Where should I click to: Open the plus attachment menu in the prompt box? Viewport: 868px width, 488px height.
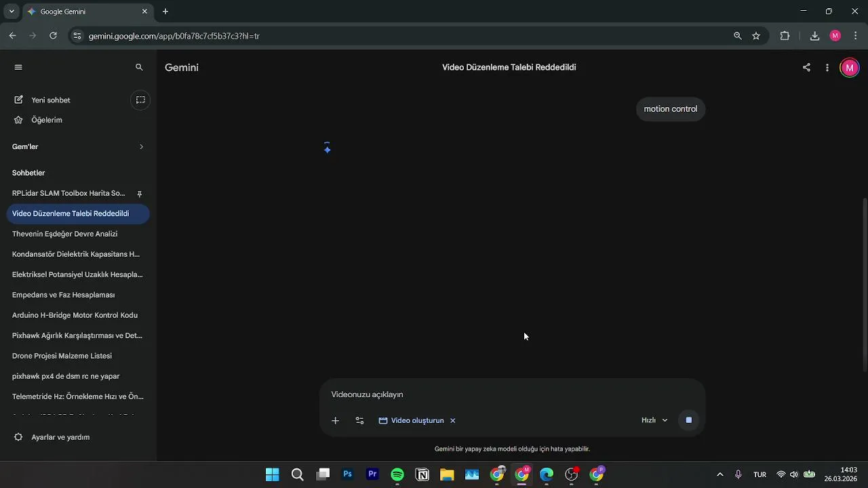click(x=335, y=420)
